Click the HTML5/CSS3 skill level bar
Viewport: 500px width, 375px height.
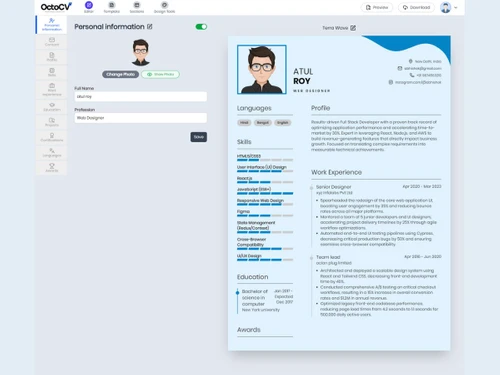[x=265, y=160]
